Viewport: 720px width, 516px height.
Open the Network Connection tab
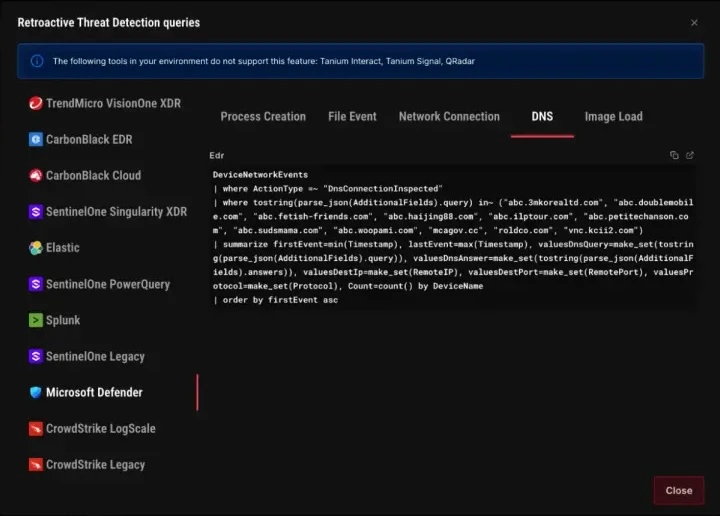(x=449, y=117)
